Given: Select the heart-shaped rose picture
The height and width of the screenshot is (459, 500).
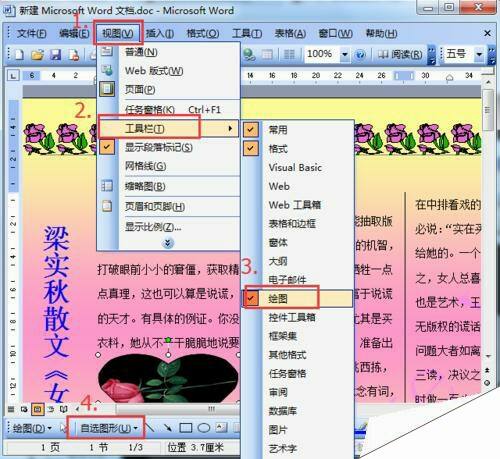Looking at the screenshot, I should [x=168, y=378].
